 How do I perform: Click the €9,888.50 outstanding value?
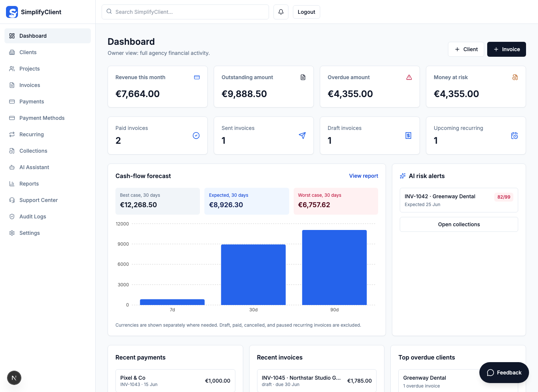click(x=244, y=94)
